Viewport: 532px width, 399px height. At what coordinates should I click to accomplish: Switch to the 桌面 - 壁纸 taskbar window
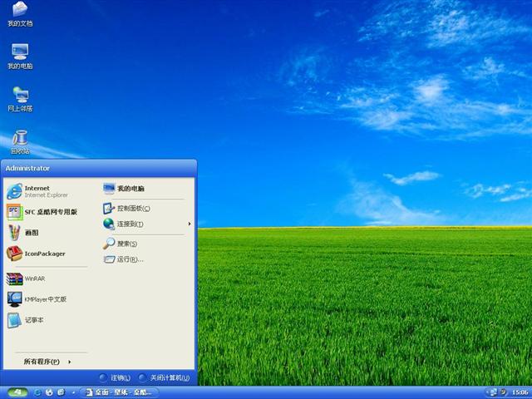click(119, 392)
